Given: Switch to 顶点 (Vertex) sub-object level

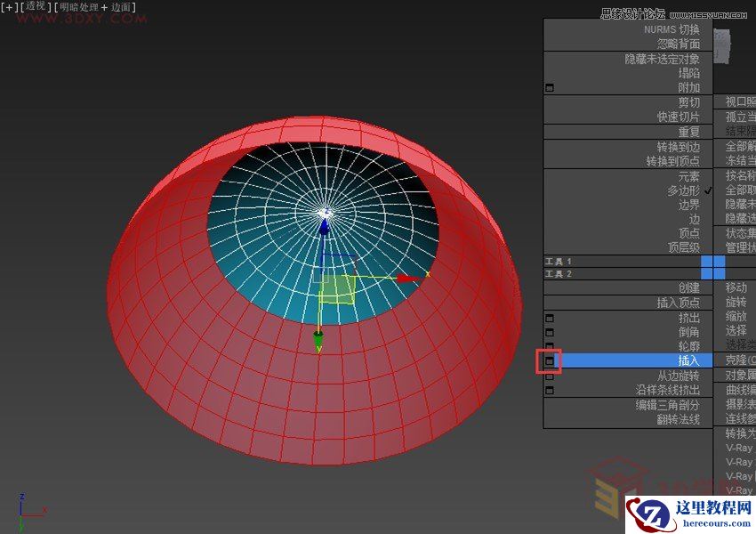Looking at the screenshot, I should click(x=688, y=233).
